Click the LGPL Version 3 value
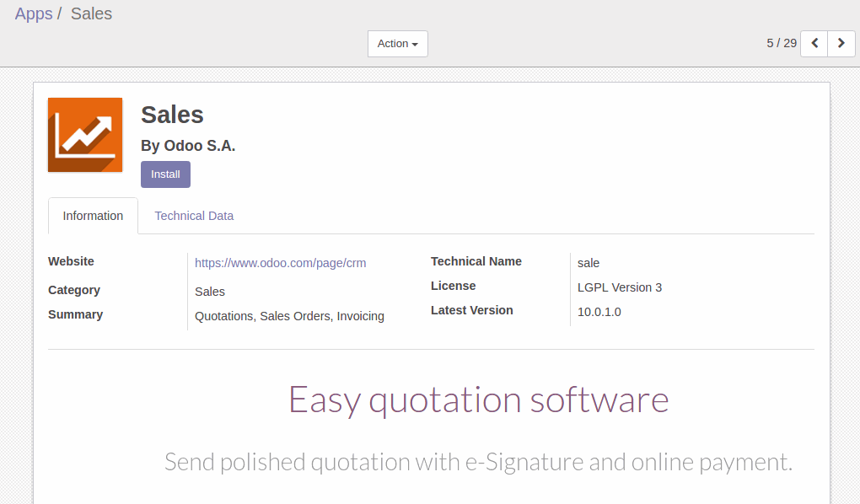 click(x=620, y=288)
